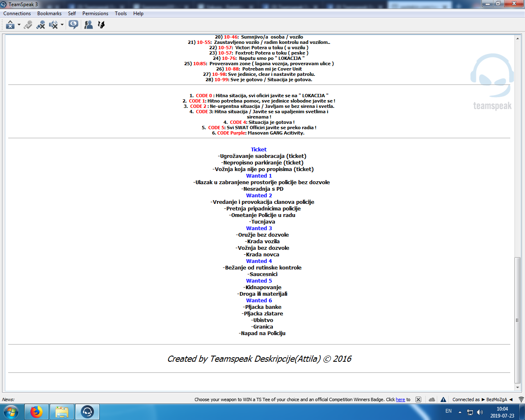The width and height of the screenshot is (525, 420).
Task: Show hidden system tray icons
Action: 460,412
